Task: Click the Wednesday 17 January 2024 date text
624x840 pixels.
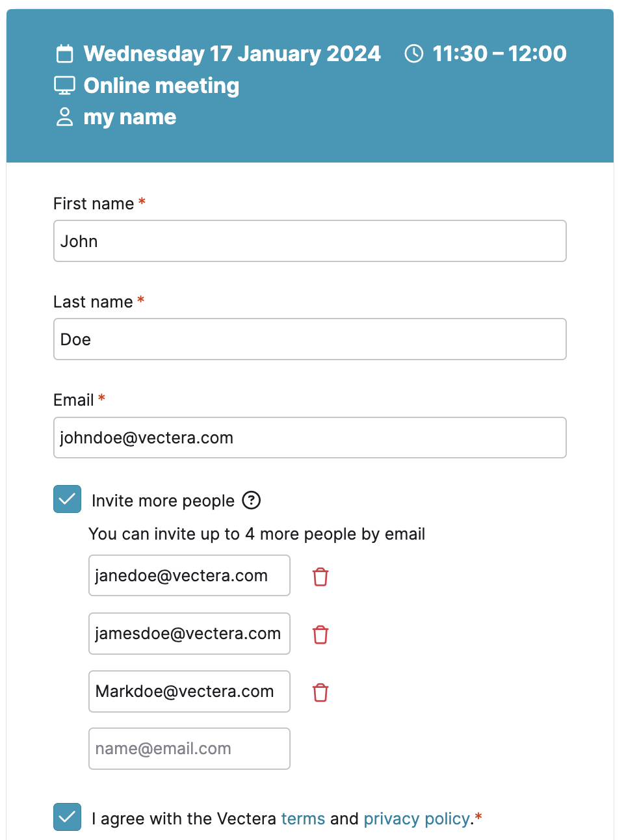Action: click(x=232, y=53)
